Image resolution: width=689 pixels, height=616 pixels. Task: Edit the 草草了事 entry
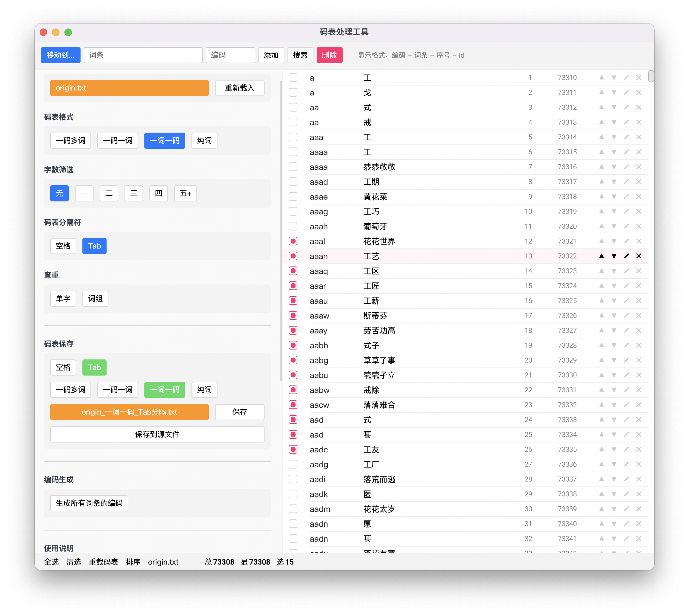tap(626, 360)
